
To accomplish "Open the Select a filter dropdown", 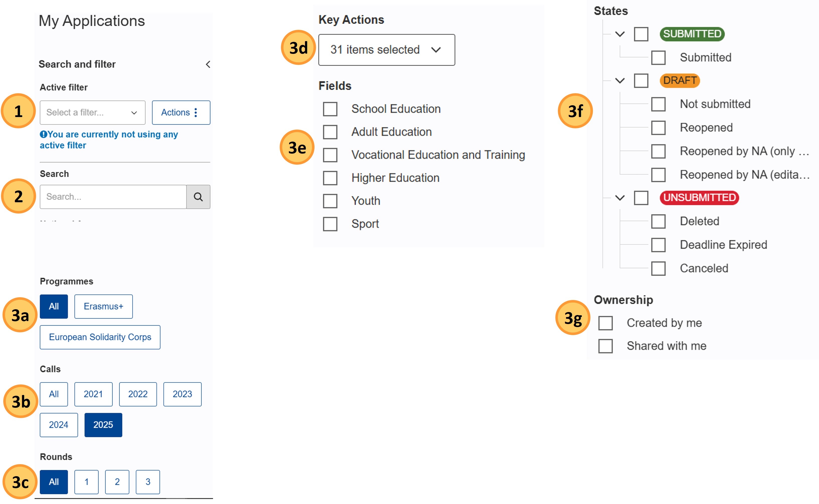I will [93, 113].
